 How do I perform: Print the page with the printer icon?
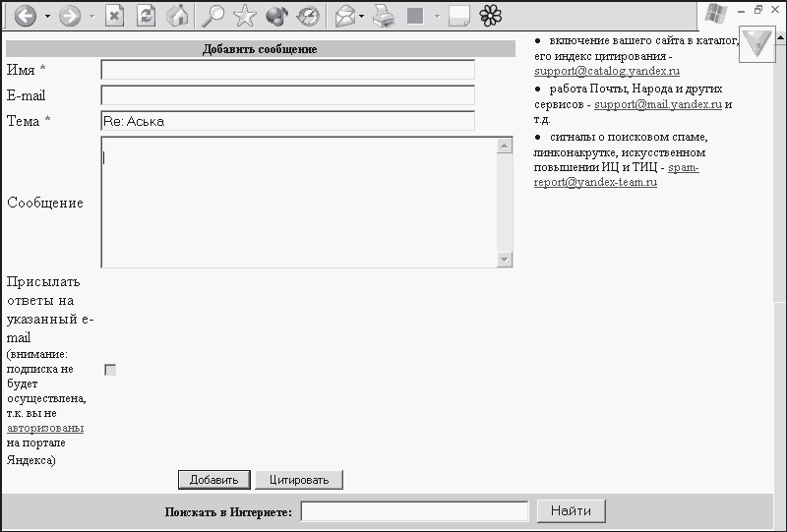pos(384,16)
